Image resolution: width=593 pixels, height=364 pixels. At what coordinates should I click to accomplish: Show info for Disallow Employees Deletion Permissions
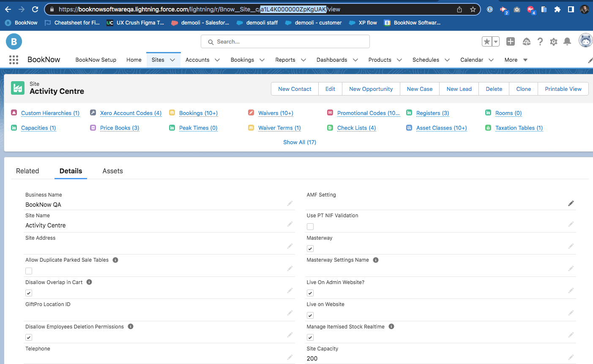click(131, 326)
